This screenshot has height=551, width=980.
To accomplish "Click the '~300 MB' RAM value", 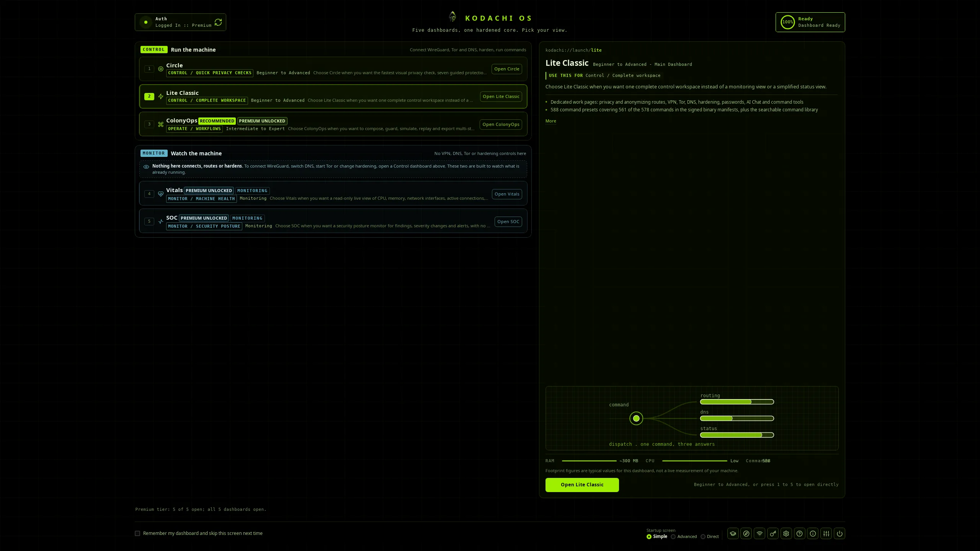I will point(629,461).
